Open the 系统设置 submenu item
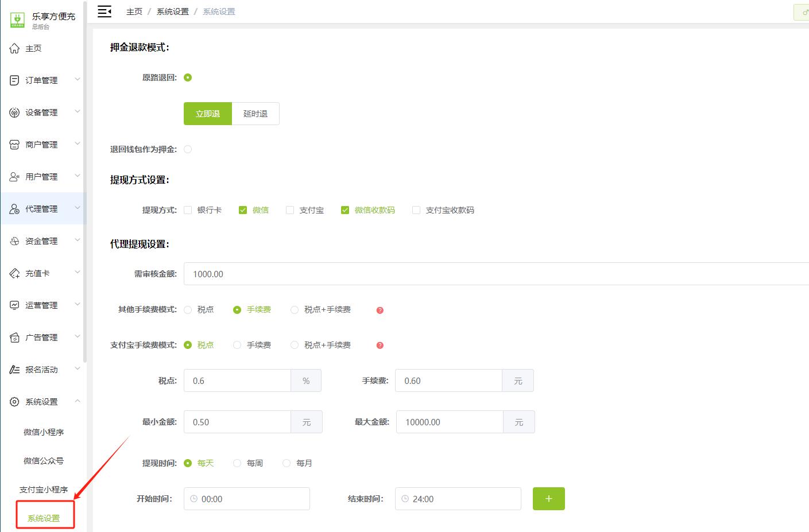The width and height of the screenshot is (809, 532). [x=44, y=518]
